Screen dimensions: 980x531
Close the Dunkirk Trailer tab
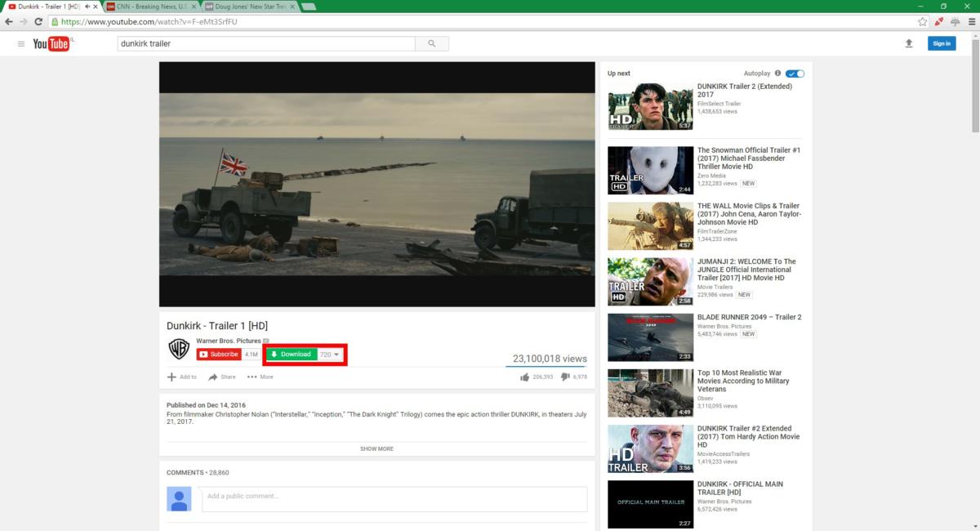point(96,7)
